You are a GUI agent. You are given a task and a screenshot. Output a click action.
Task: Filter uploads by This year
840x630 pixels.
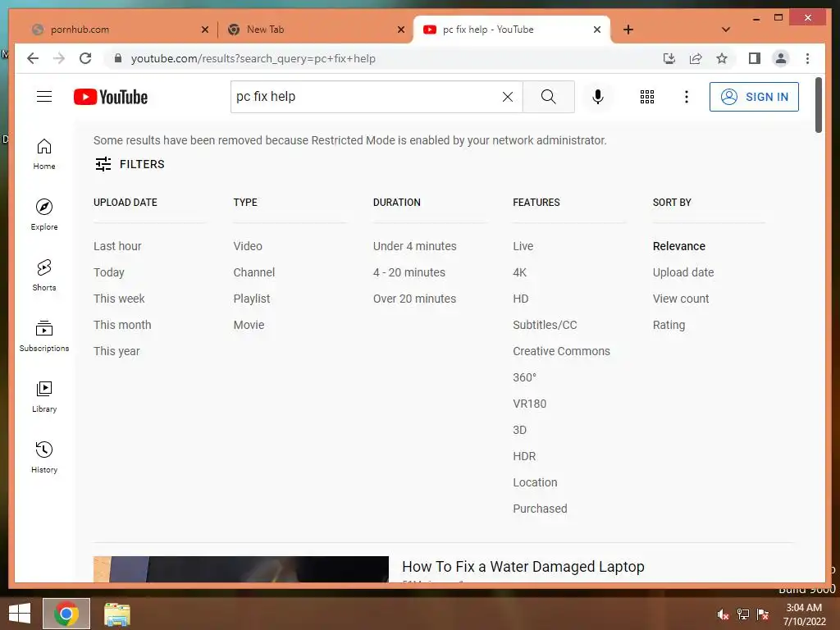116,351
